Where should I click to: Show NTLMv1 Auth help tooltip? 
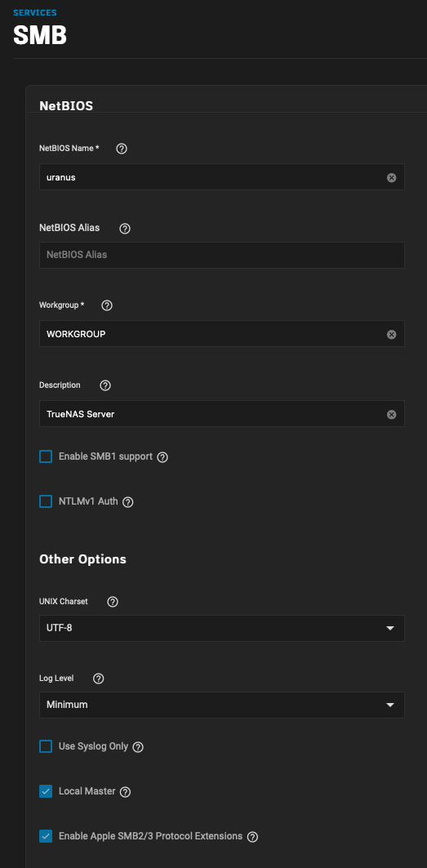point(128,502)
